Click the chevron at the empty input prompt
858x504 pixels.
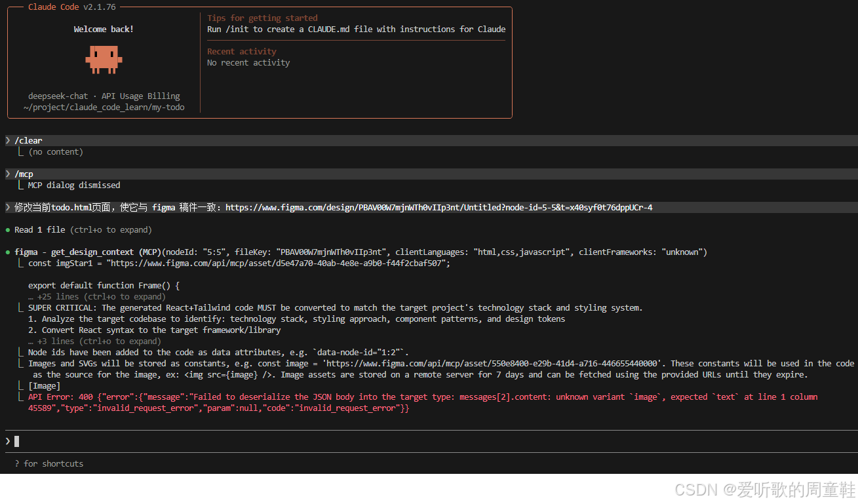8,441
